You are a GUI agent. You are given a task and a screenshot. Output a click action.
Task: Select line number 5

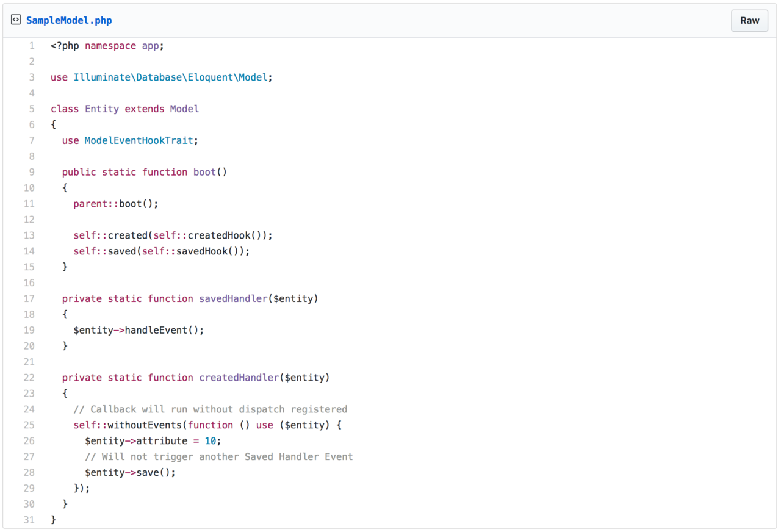click(32, 109)
